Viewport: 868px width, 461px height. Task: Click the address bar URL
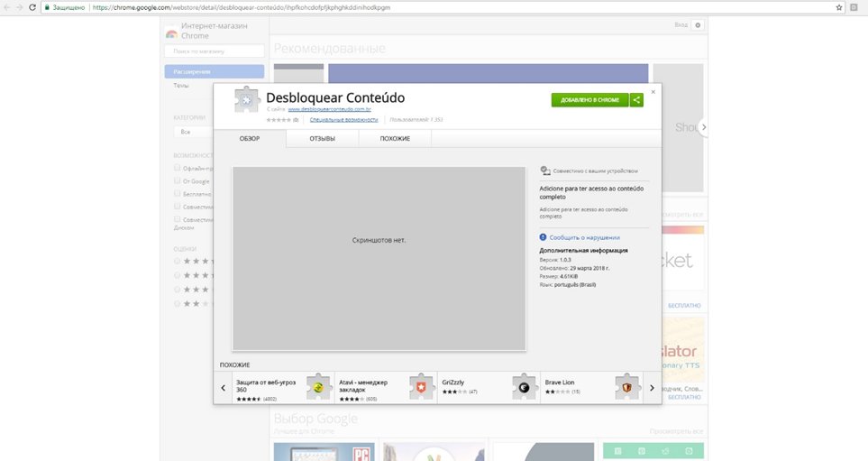click(x=242, y=7)
